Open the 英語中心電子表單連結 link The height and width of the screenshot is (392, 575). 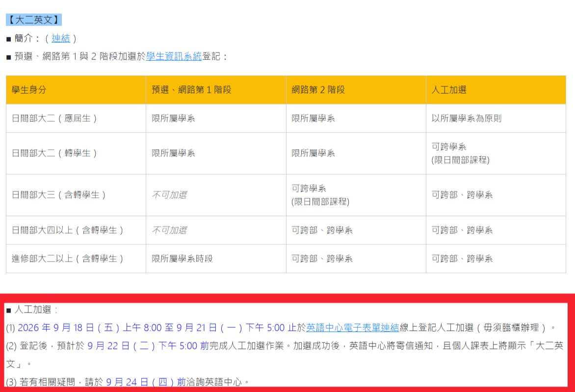pyautogui.click(x=352, y=327)
